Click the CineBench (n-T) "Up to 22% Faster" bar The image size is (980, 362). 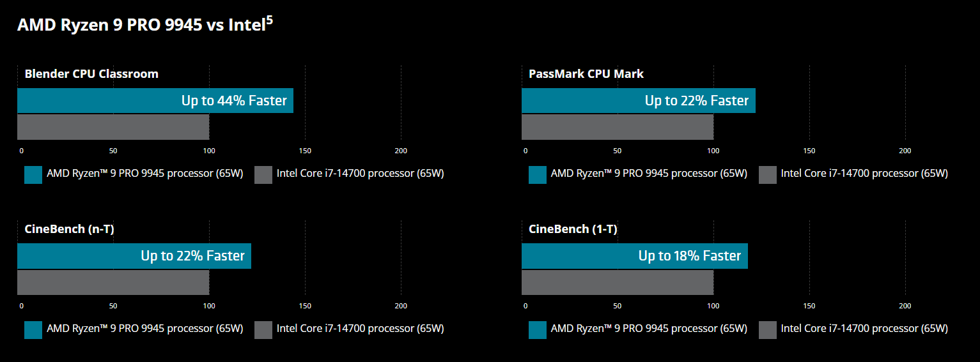[134, 256]
